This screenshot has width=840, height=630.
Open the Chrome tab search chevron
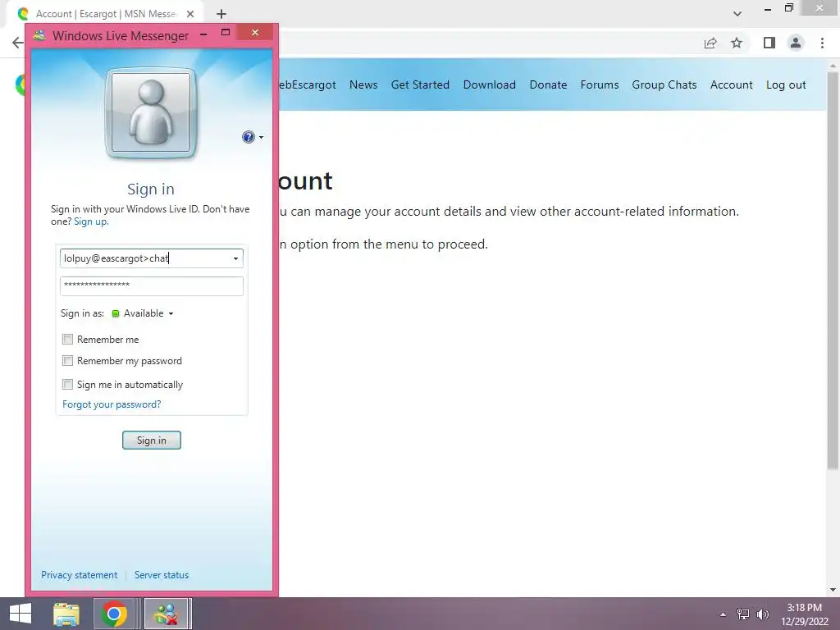(x=737, y=14)
